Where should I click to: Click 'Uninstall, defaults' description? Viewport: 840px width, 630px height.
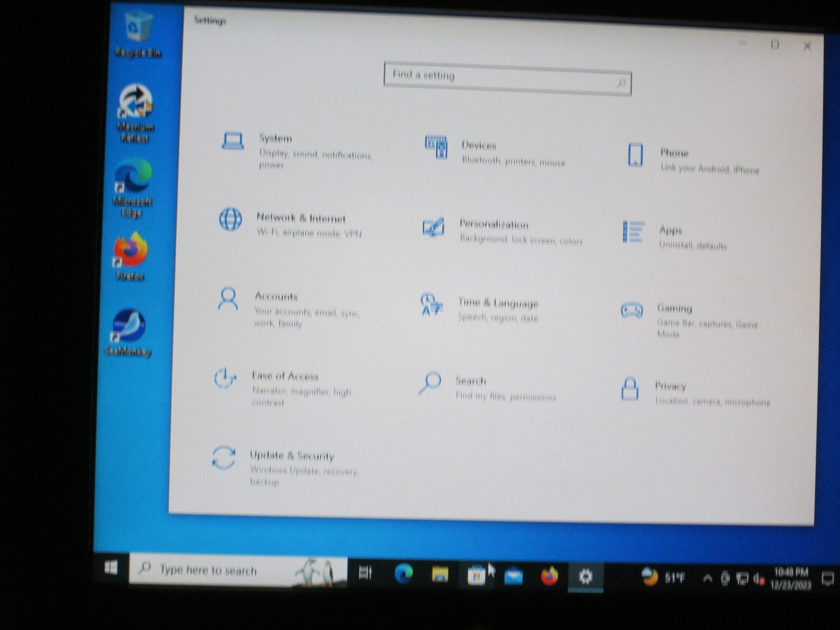pos(693,246)
